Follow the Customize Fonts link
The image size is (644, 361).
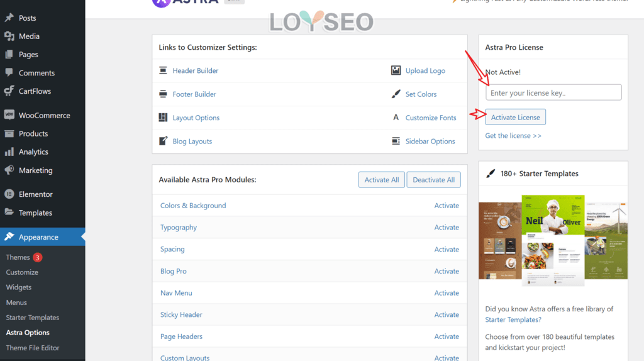431,118
